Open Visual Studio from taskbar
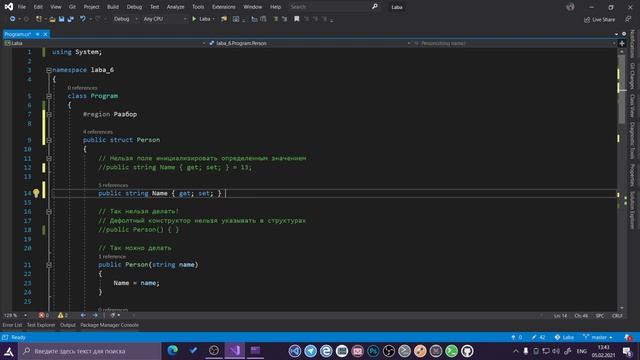The height and width of the screenshot is (360, 640). click(235, 351)
